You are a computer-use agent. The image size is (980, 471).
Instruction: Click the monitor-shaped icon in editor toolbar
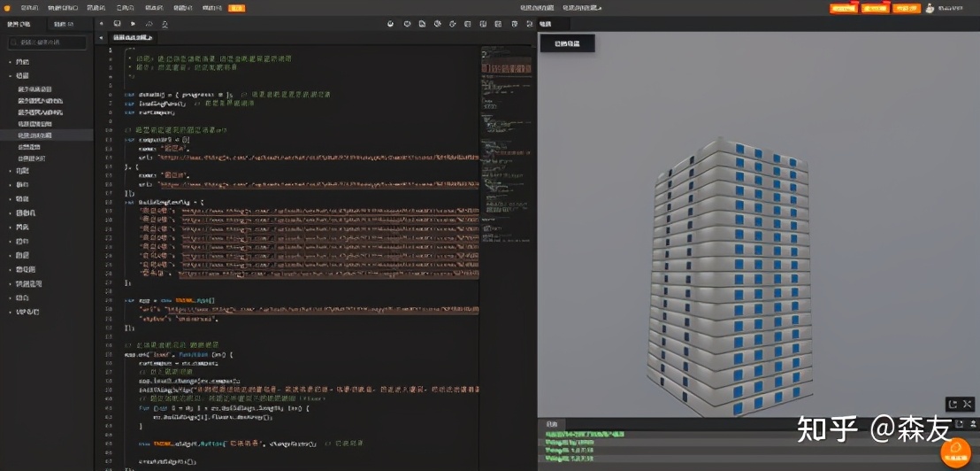pos(118,24)
